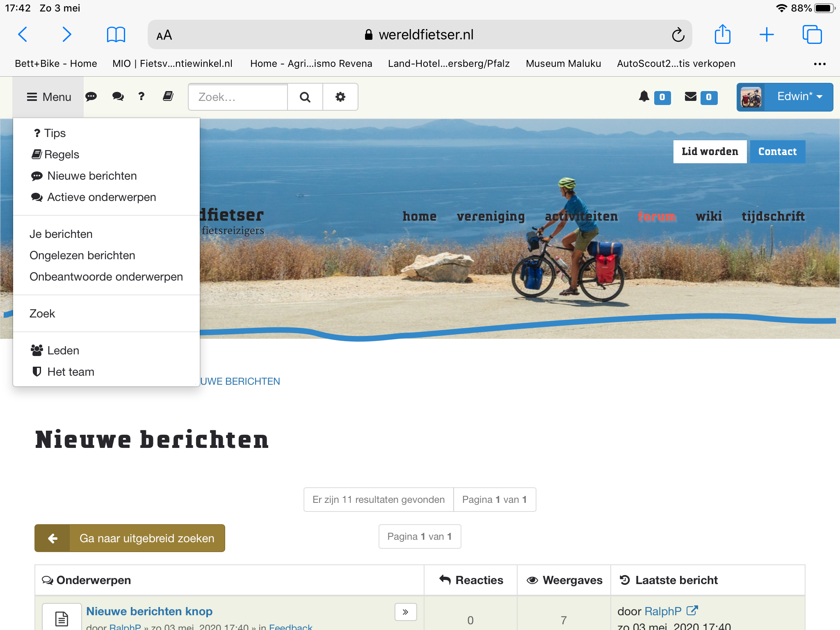
Task: Click the magnifier search button
Action: (x=305, y=97)
